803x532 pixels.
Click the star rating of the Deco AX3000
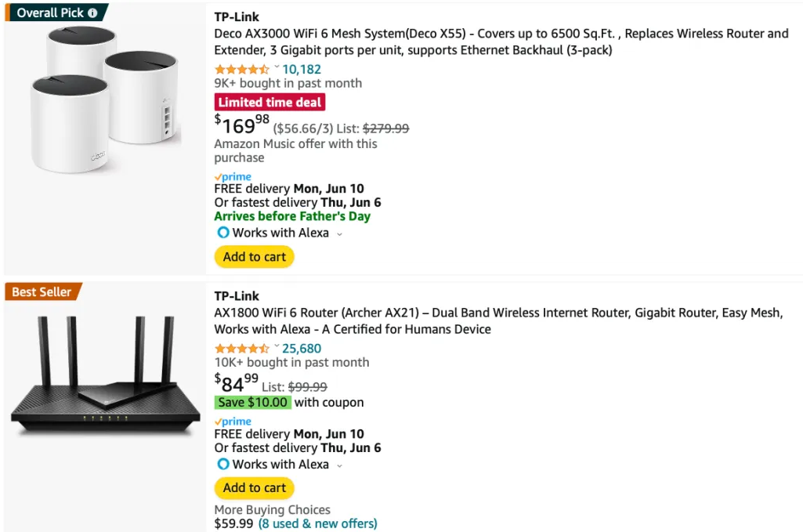[x=241, y=69]
